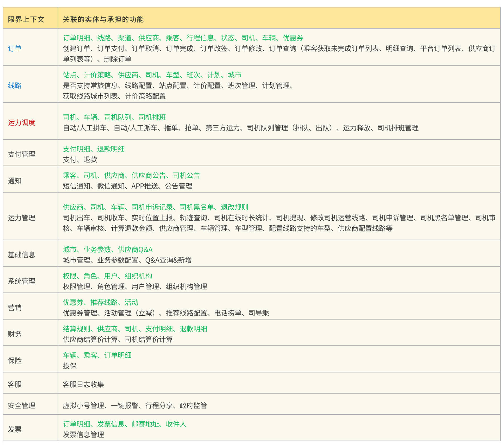Click the 虚拟小号管理 text in 安全管理 row
Viewport: 503px width, 448px height.
tap(83, 406)
